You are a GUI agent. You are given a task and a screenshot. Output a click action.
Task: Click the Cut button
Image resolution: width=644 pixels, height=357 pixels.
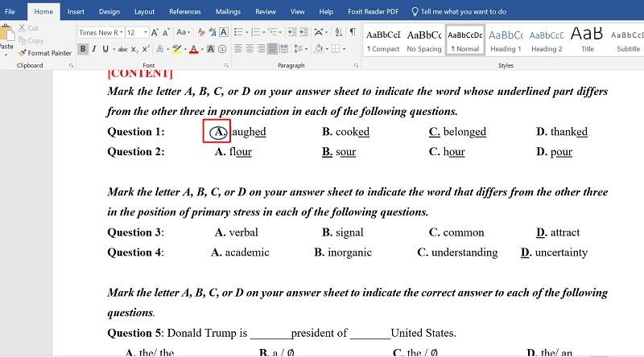pyautogui.click(x=28, y=28)
